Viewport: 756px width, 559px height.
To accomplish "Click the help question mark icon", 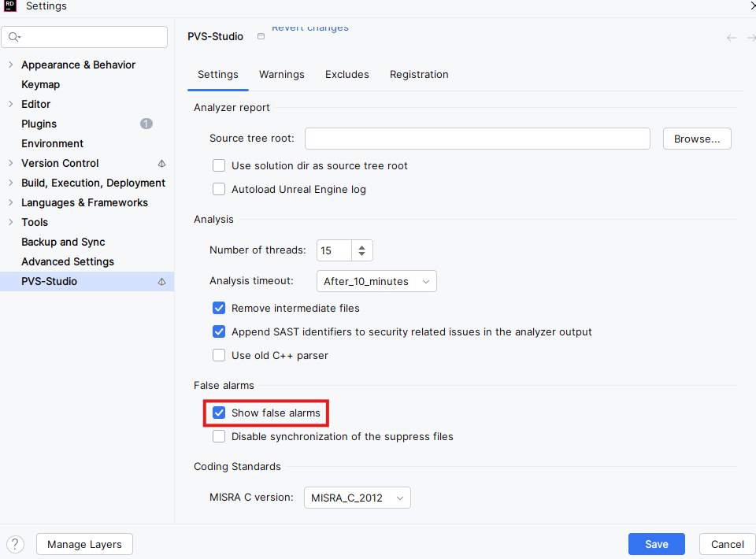I will [16, 544].
